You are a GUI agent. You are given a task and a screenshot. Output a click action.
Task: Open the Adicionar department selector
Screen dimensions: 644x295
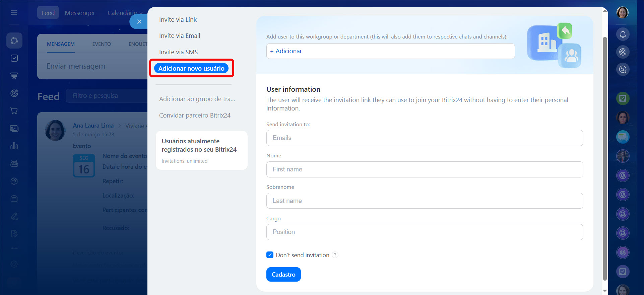(390, 51)
